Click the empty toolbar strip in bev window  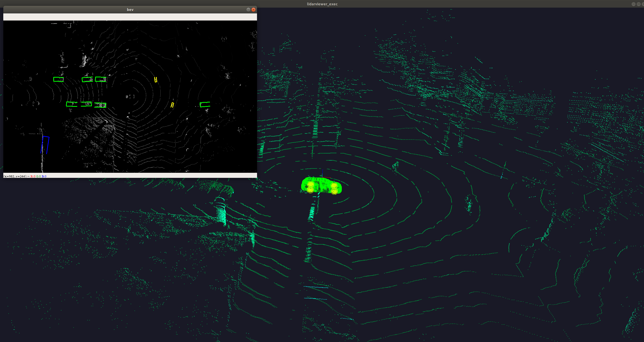(130, 17)
